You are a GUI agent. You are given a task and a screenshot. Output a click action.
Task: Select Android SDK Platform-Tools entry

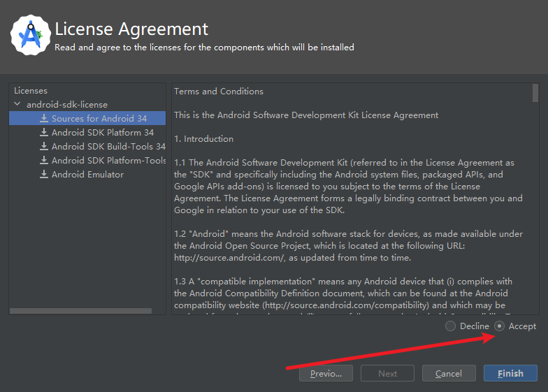click(x=108, y=161)
